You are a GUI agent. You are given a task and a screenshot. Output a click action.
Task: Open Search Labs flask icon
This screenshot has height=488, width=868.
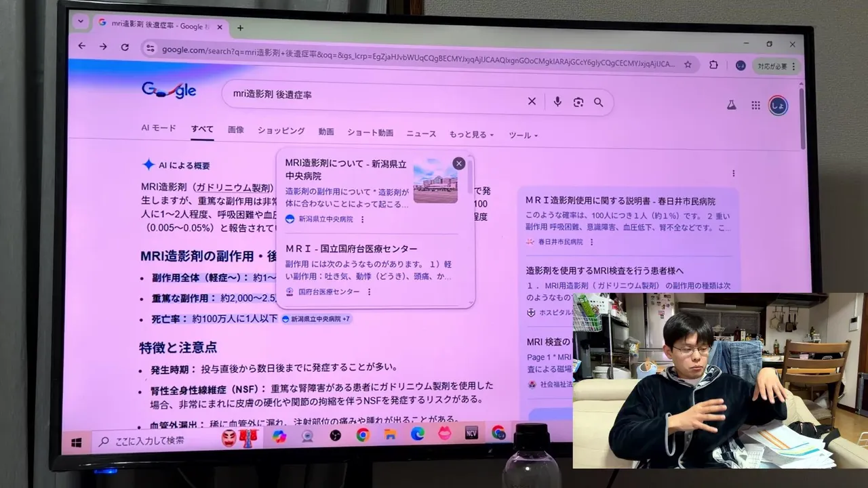tap(731, 105)
